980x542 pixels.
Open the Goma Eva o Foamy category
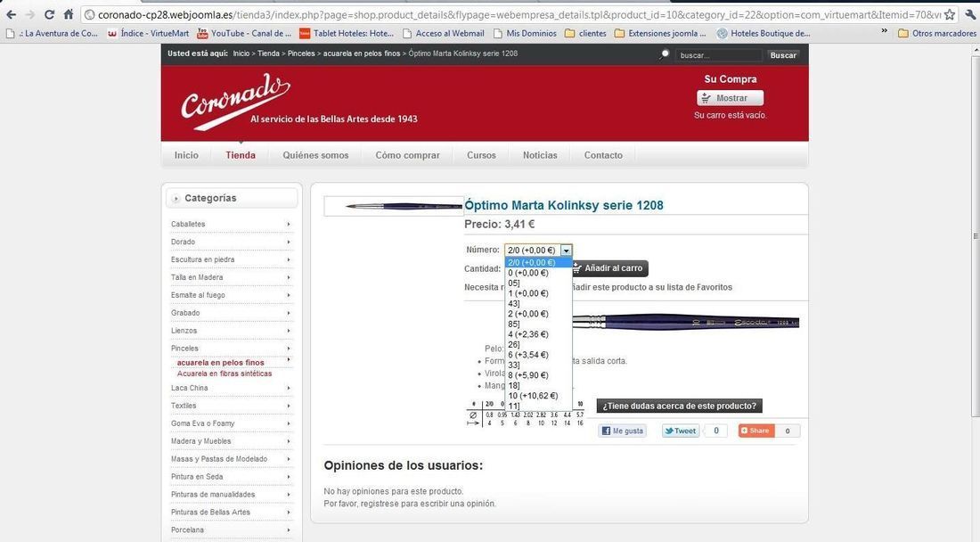(202, 423)
